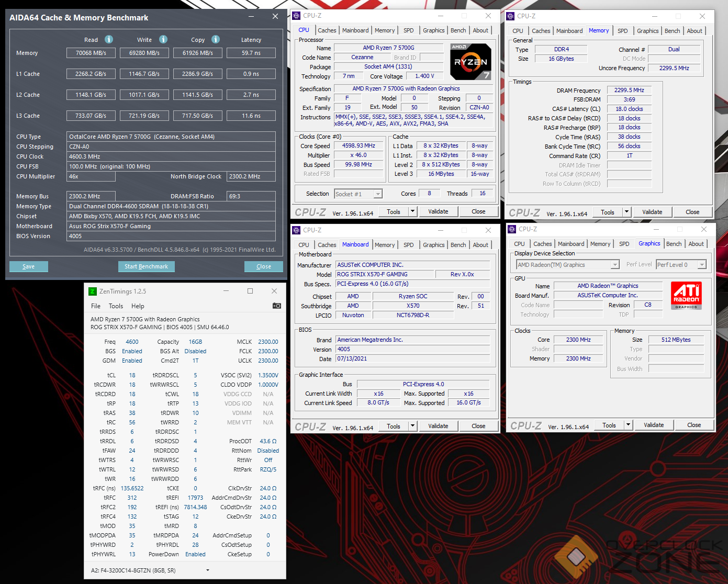Viewport: 728px width, 584px height.
Task: Switch to the About tab in the CPU-Z Processor window
Action: 480,30
